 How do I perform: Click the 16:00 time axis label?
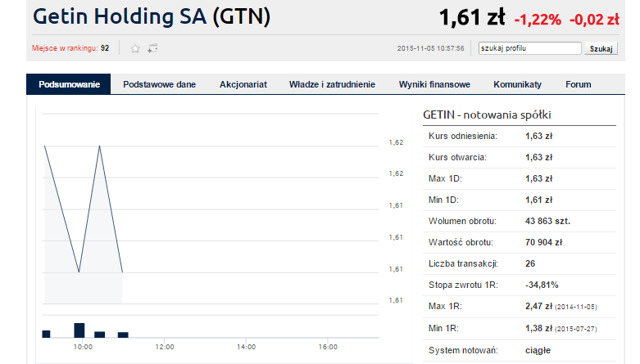pos(328,347)
